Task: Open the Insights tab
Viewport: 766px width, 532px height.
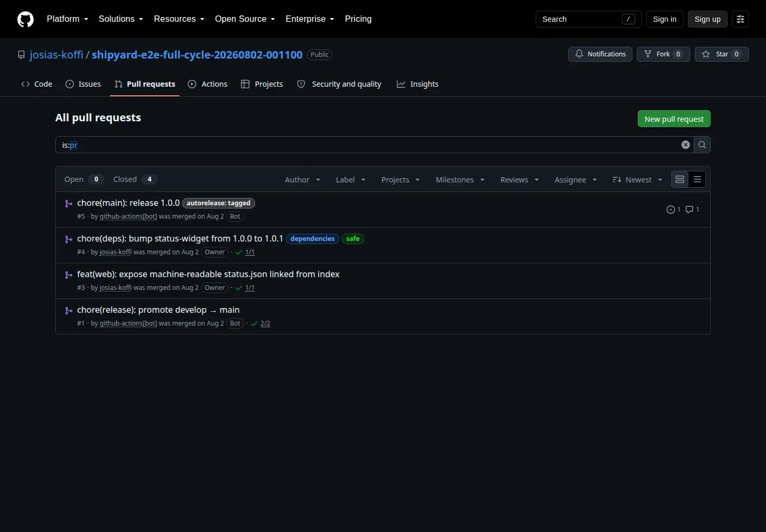Action: (418, 84)
